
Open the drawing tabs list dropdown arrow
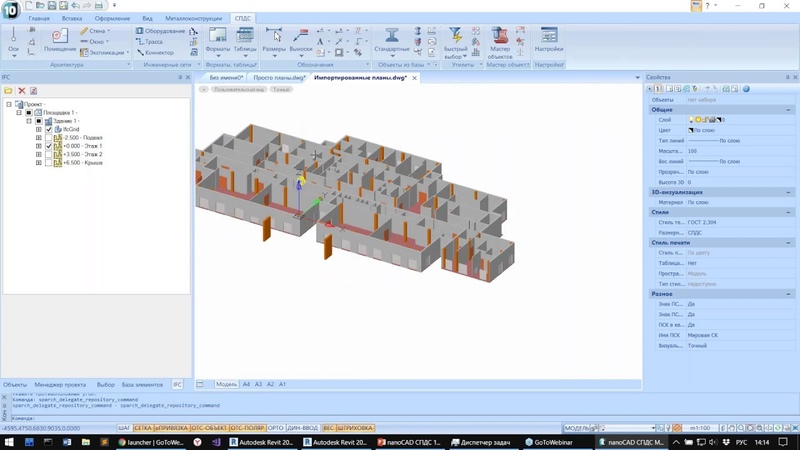click(637, 78)
